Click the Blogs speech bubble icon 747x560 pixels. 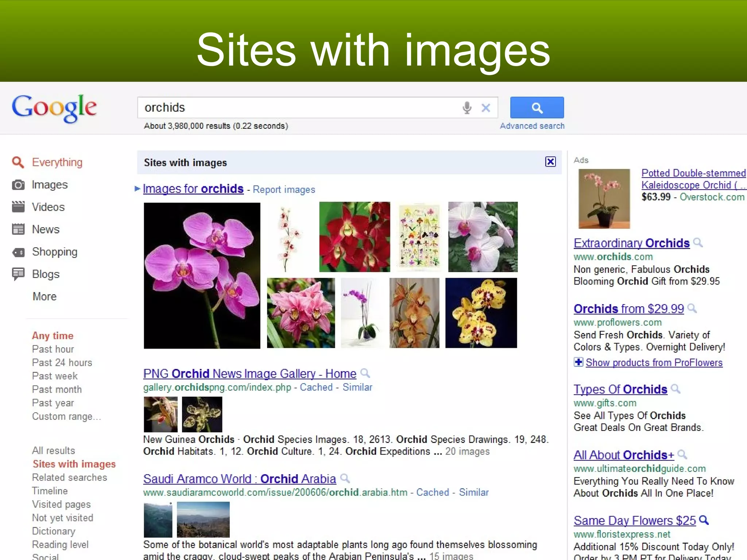click(18, 274)
